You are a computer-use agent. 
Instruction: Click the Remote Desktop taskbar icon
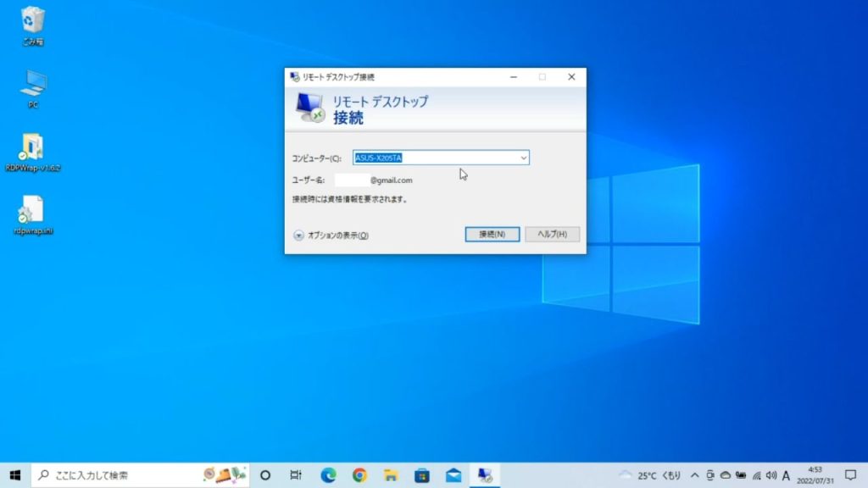485,475
